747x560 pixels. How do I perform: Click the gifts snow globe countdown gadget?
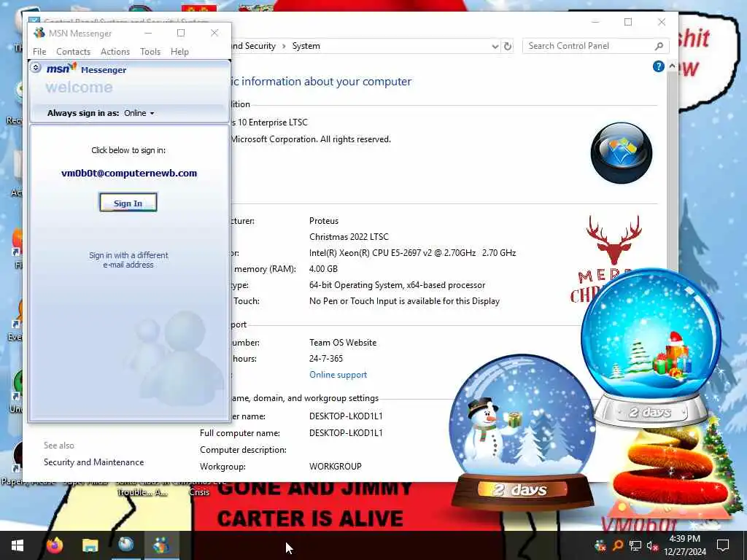pyautogui.click(x=651, y=348)
